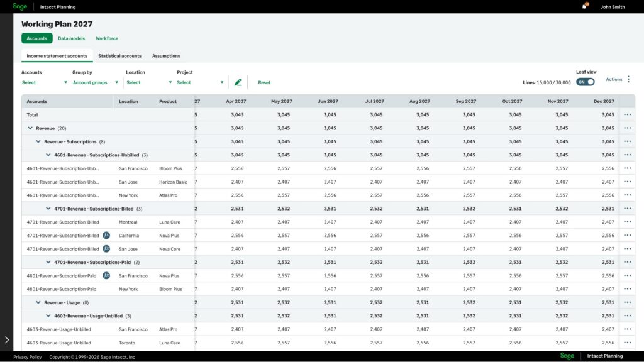
Task: Open the Group by Account groups dropdown
Action: [x=95, y=82]
